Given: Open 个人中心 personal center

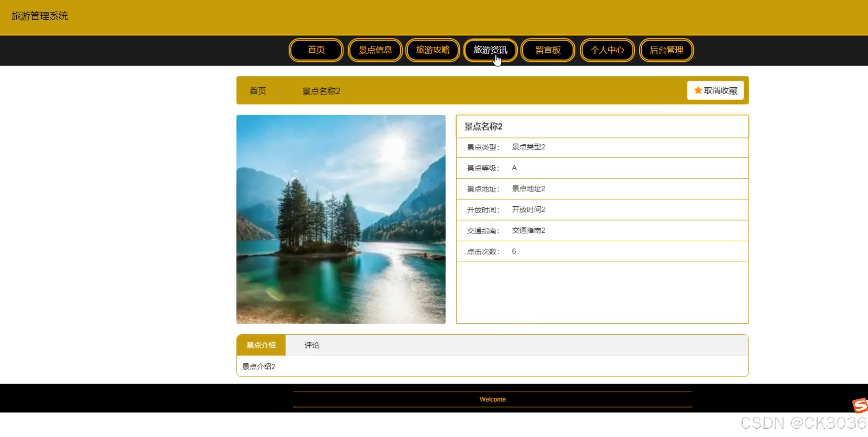Looking at the screenshot, I should tap(607, 50).
